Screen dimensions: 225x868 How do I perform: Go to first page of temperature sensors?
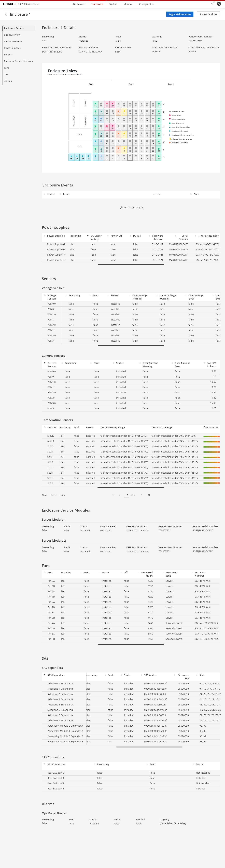[113, 495]
